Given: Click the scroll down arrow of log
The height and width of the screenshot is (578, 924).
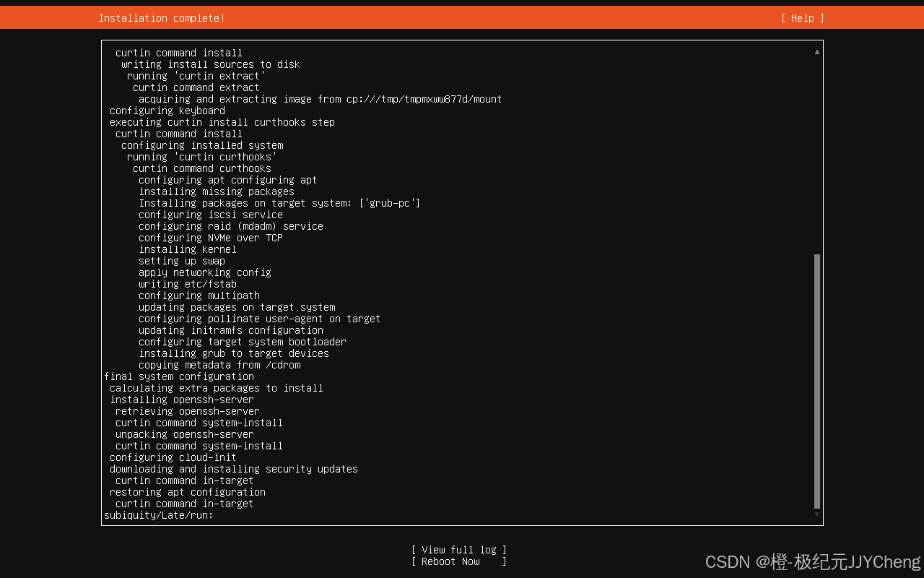Looking at the screenshot, I should click(817, 514).
